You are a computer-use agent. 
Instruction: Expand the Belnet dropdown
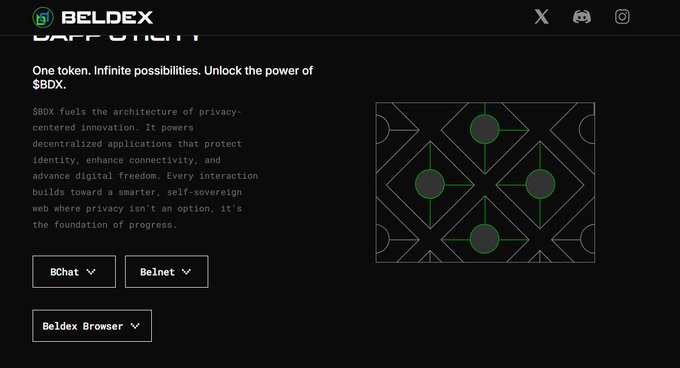167,272
